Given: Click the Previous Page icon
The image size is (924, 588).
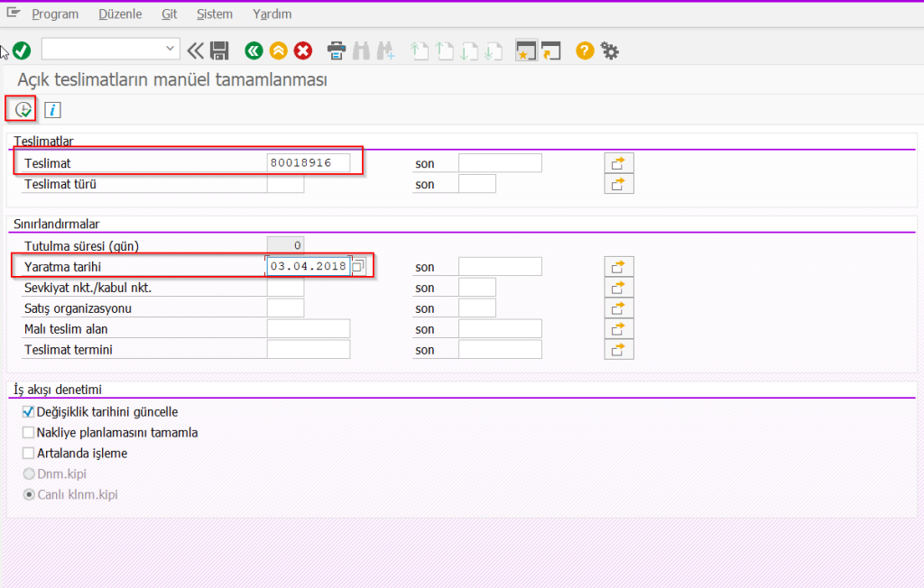Looking at the screenshot, I should pyautogui.click(x=444, y=51).
